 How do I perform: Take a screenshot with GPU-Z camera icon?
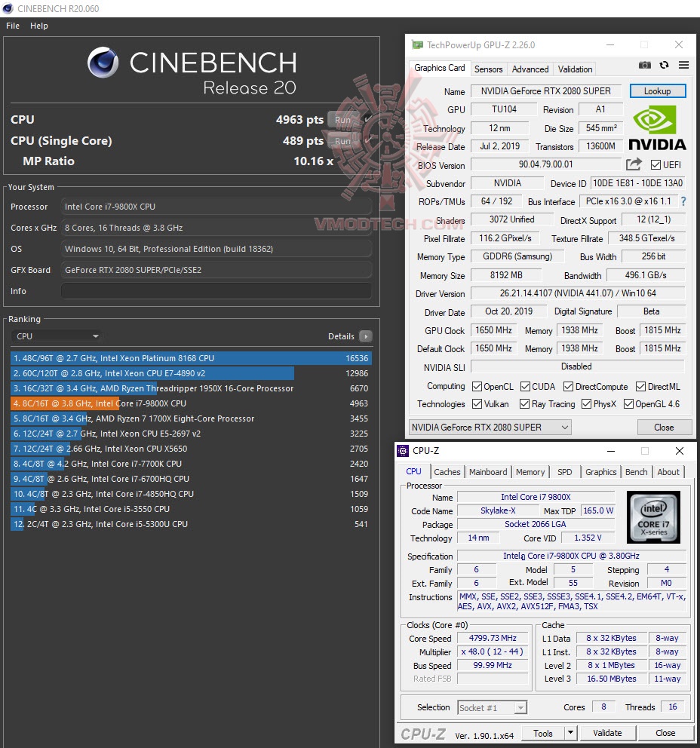(645, 66)
